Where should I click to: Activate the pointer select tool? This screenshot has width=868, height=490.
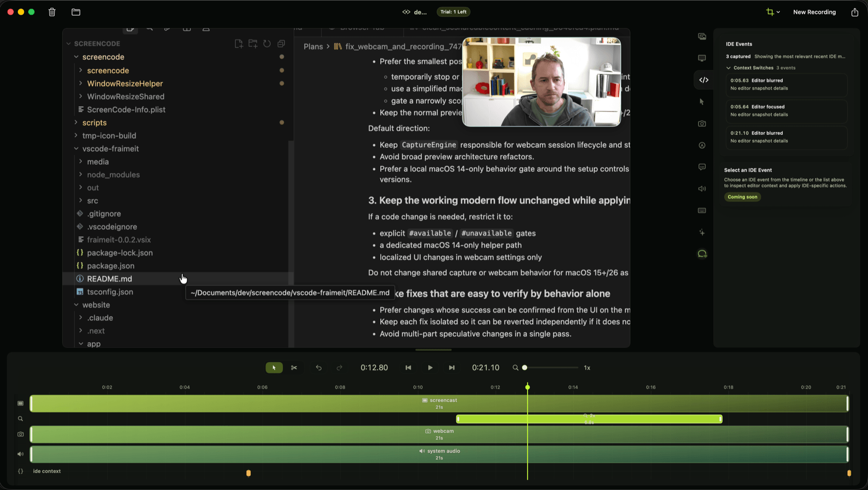[x=274, y=368]
